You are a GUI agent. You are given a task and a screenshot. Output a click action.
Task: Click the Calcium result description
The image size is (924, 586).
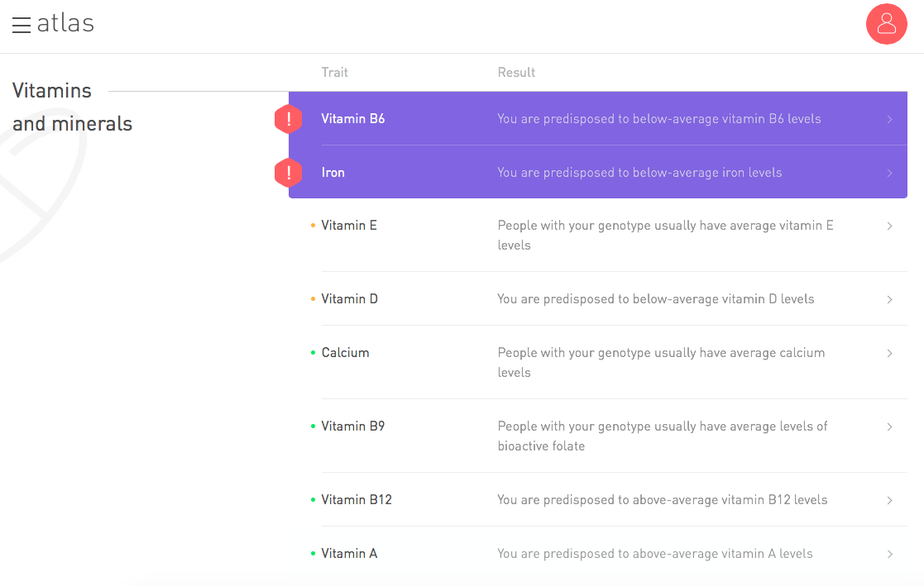point(661,362)
